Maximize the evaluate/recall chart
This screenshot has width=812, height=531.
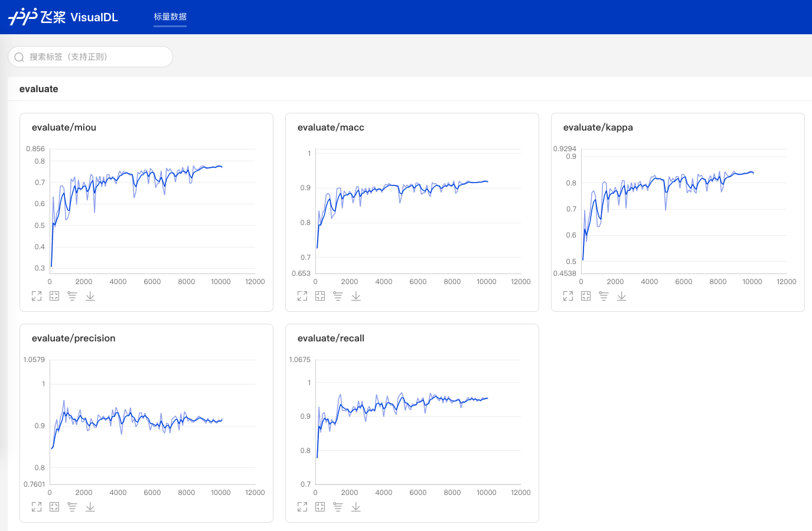tap(302, 507)
